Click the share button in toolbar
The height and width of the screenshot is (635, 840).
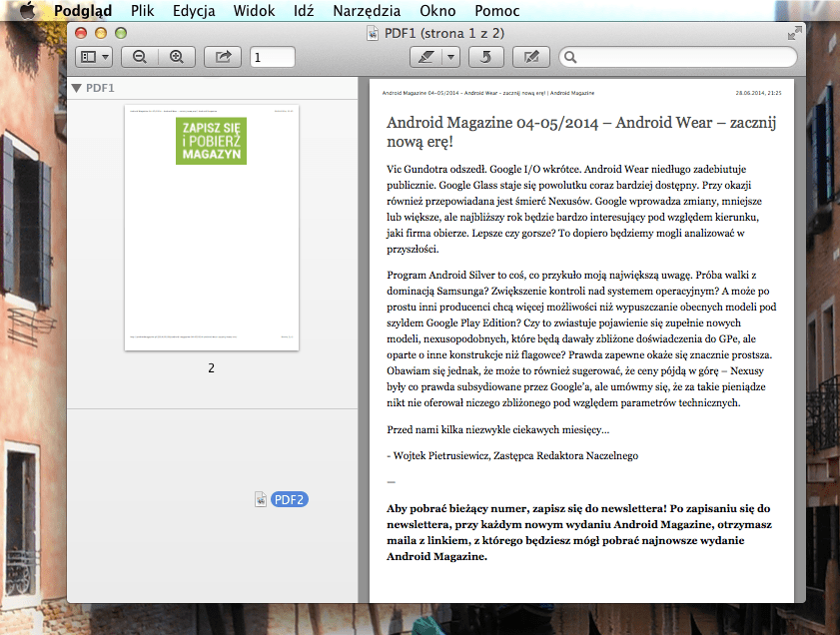click(x=223, y=57)
